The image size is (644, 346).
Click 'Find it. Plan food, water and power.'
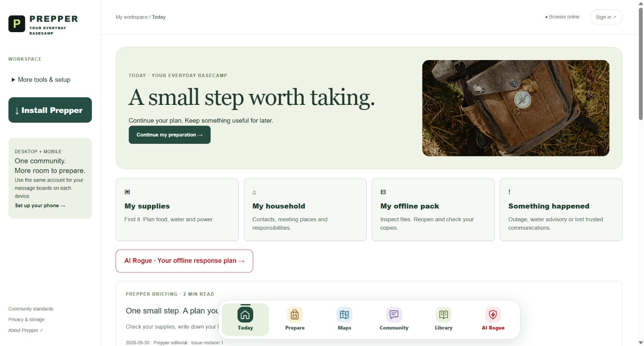(x=169, y=220)
